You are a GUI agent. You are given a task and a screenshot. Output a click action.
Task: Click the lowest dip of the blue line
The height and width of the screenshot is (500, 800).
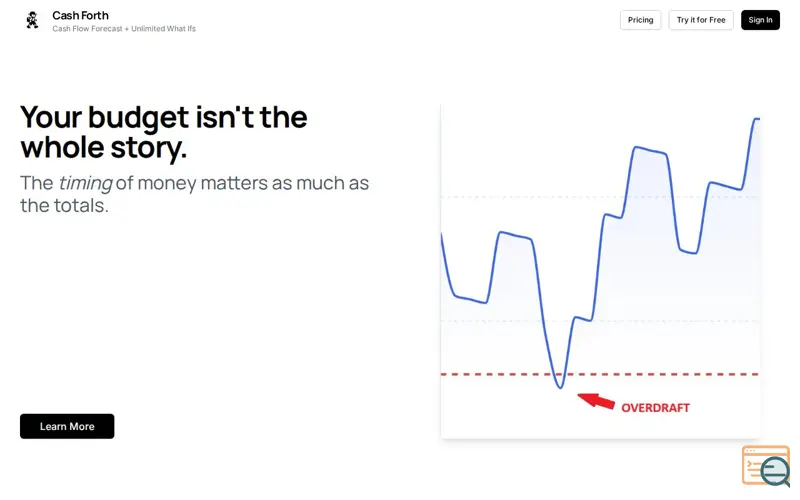coord(560,387)
